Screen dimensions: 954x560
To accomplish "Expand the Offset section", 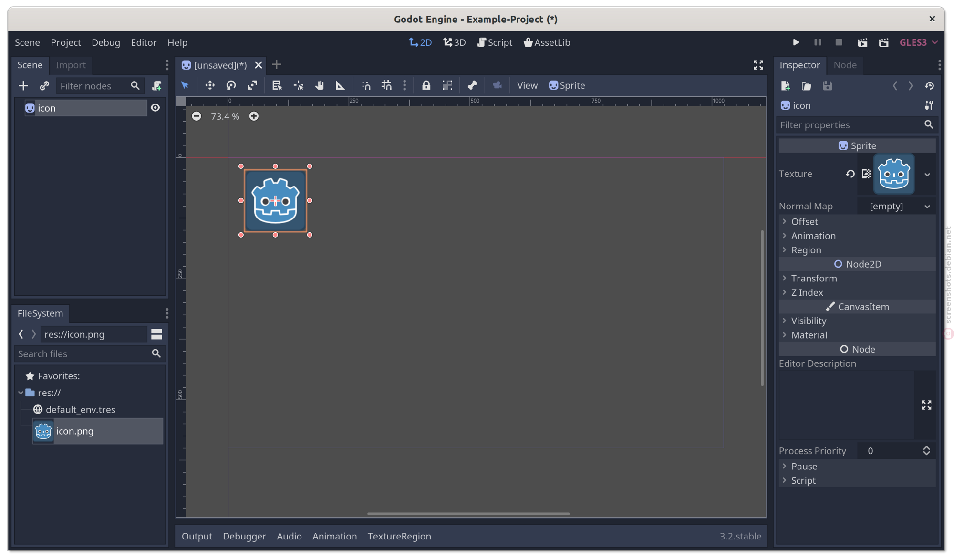I will [857, 221].
